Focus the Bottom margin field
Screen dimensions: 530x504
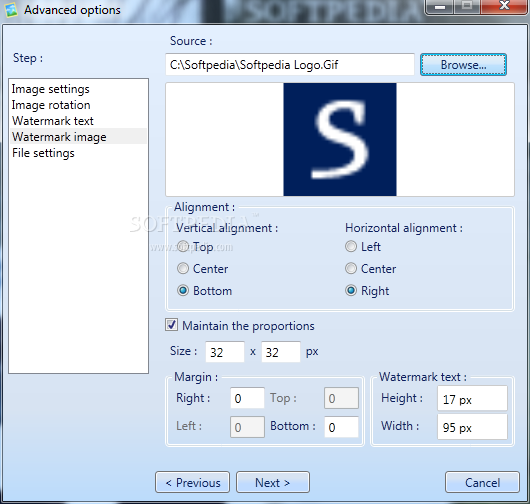341,427
